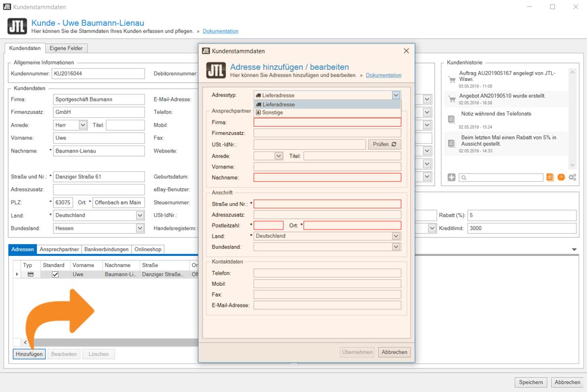Close the 'Adresse hinzufügen' dialog with the X

click(406, 51)
